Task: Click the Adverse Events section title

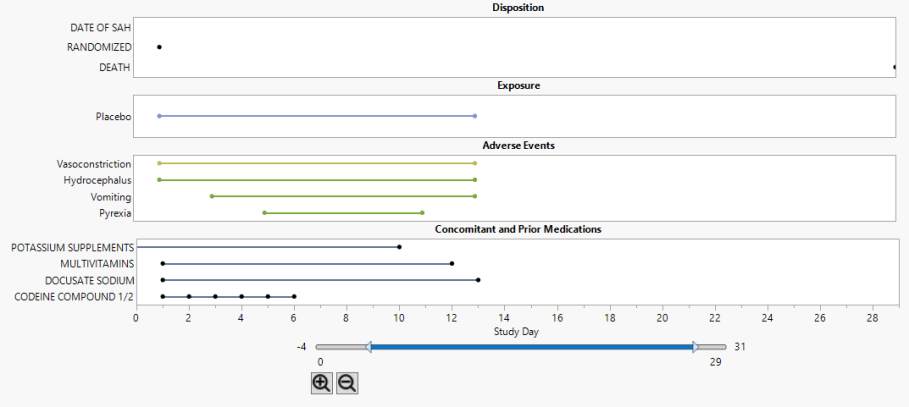Action: [518, 146]
